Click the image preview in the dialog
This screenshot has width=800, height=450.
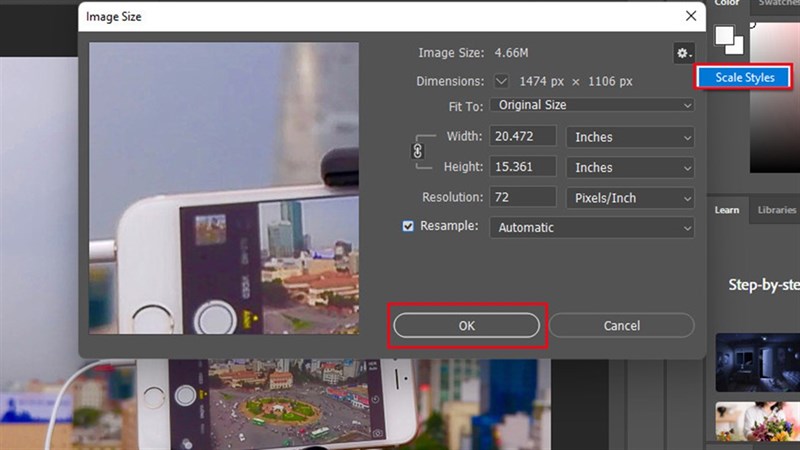pyautogui.click(x=224, y=188)
